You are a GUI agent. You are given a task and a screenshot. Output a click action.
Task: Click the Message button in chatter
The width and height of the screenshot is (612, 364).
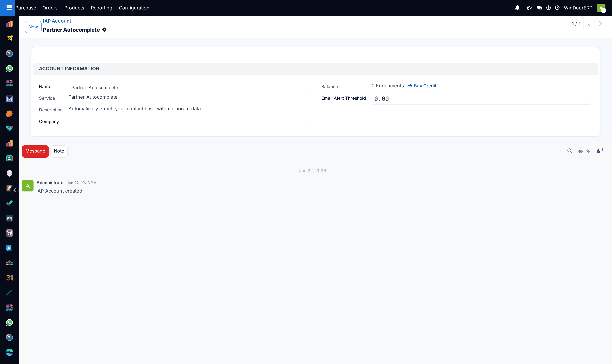click(x=35, y=151)
